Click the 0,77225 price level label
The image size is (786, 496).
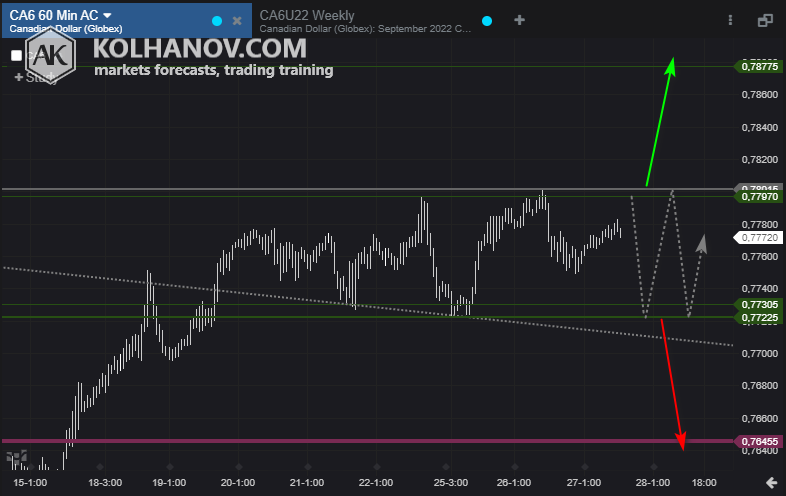click(759, 317)
